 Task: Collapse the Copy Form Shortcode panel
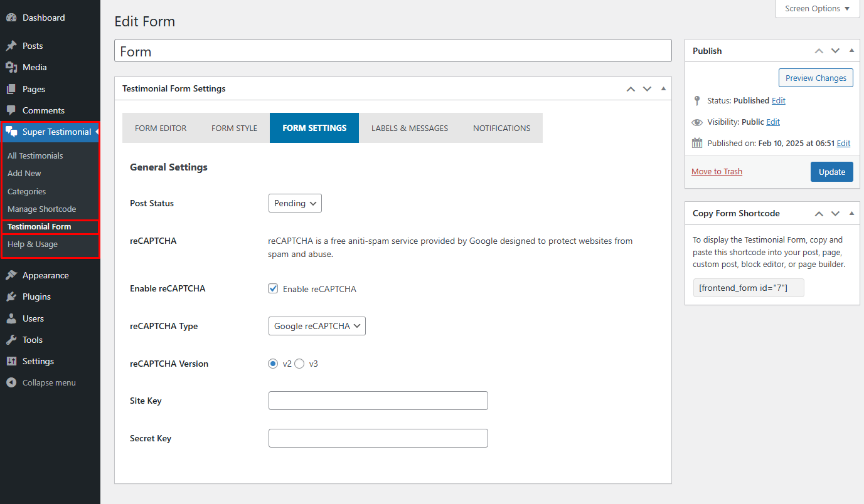(x=851, y=213)
